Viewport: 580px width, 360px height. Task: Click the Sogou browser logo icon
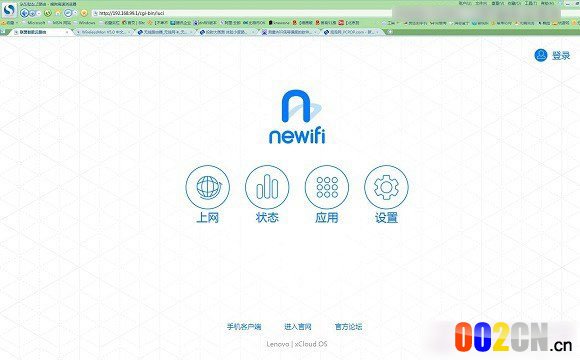[9, 10]
